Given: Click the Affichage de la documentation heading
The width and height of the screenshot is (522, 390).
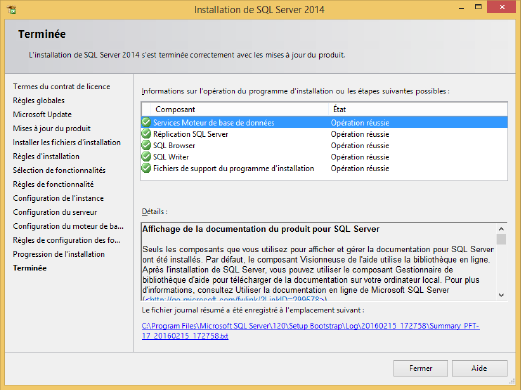Looking at the screenshot, I should (261, 229).
